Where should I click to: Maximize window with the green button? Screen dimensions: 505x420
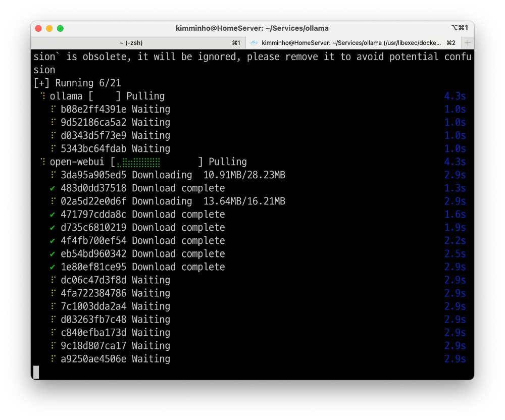(60, 28)
